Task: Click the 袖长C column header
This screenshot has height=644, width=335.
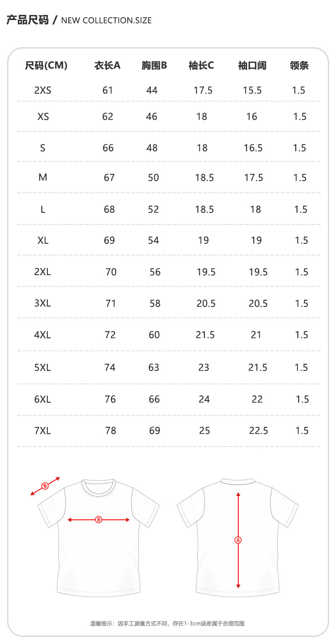Action: click(x=201, y=65)
